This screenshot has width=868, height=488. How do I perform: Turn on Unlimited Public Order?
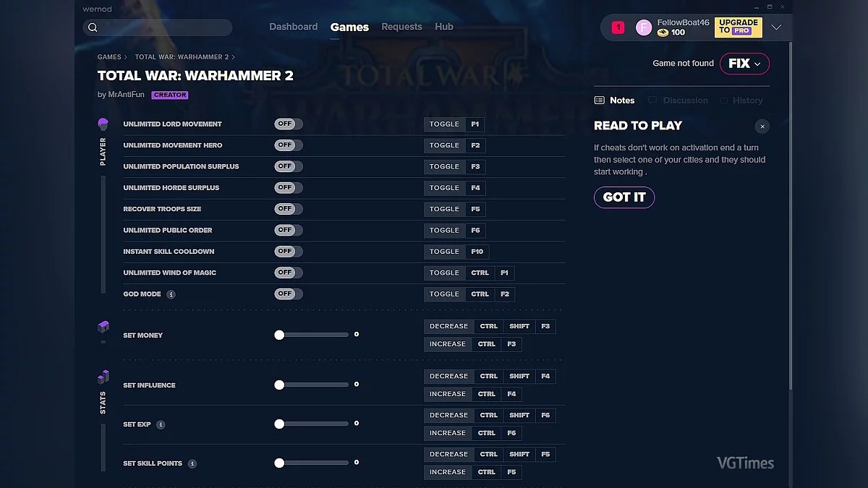289,230
